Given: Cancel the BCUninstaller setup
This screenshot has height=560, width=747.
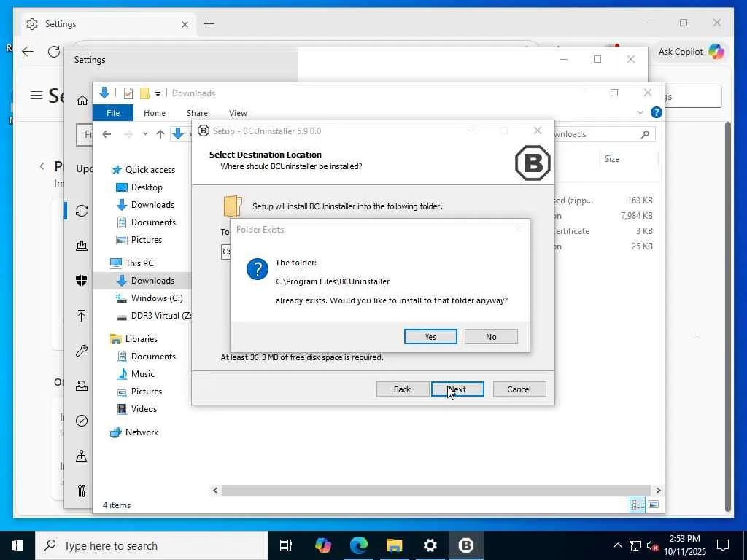Looking at the screenshot, I should point(519,389).
